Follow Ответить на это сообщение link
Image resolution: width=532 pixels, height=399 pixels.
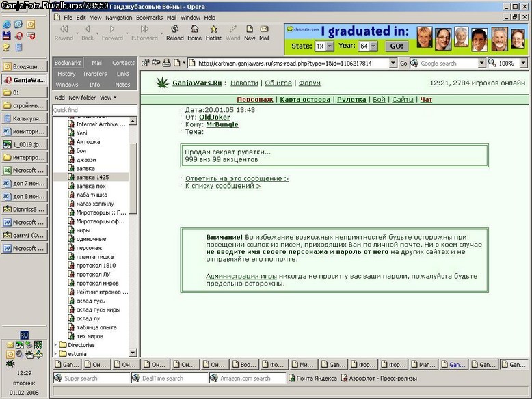coord(237,178)
